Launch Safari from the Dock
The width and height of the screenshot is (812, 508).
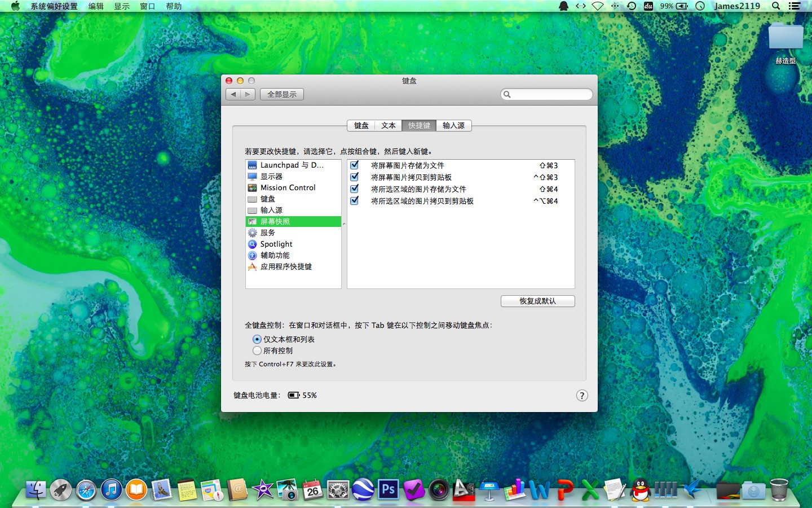pyautogui.click(x=85, y=490)
